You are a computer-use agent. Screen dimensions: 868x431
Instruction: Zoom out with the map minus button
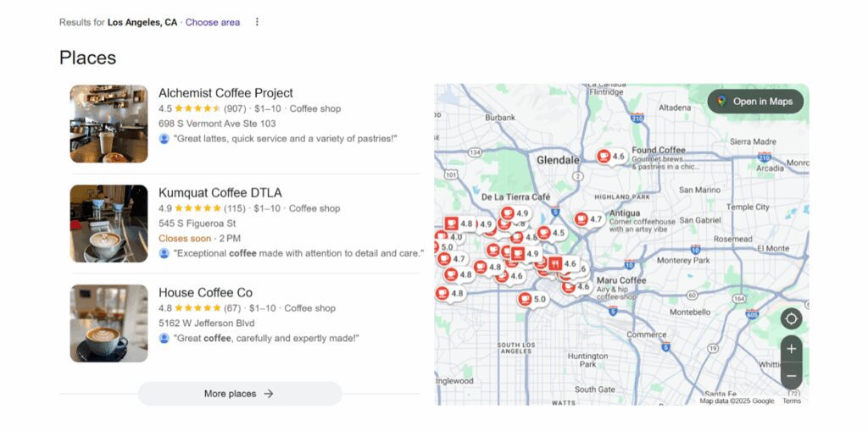point(791,376)
